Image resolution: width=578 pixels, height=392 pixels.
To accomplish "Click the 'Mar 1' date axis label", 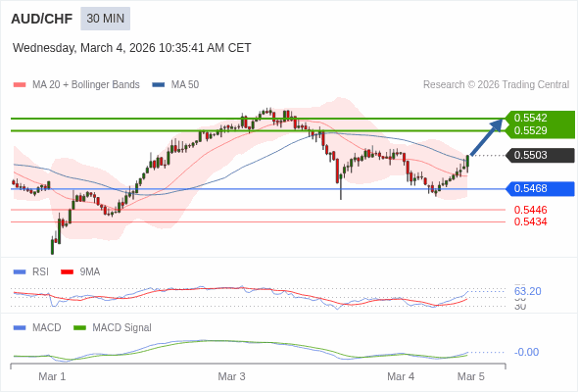I will pos(52,376).
